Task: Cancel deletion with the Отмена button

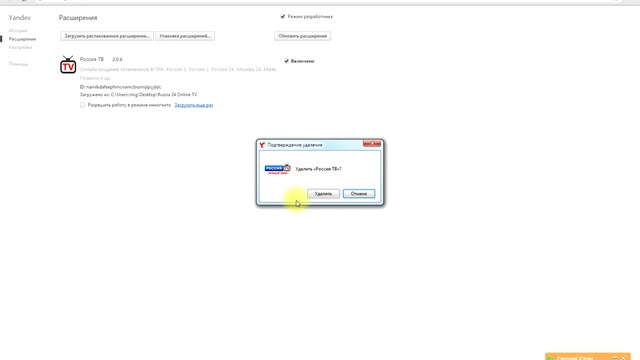Action: (x=358, y=194)
